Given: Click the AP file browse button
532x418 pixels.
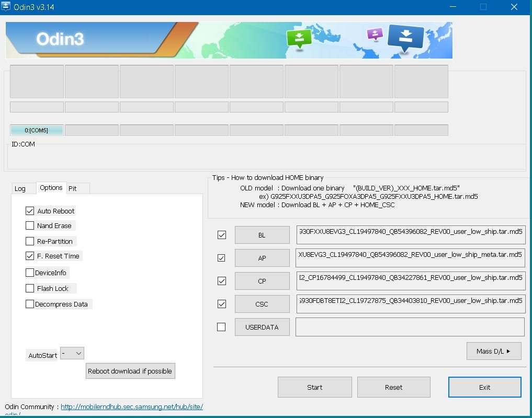Looking at the screenshot, I should (262, 258).
